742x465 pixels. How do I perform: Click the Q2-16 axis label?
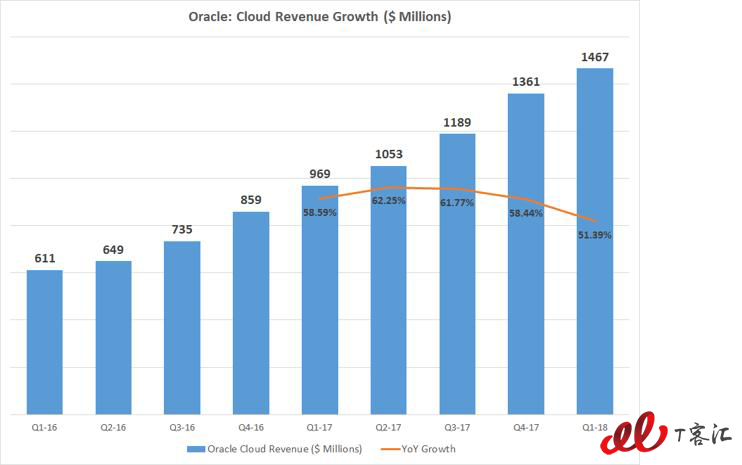pos(114,428)
